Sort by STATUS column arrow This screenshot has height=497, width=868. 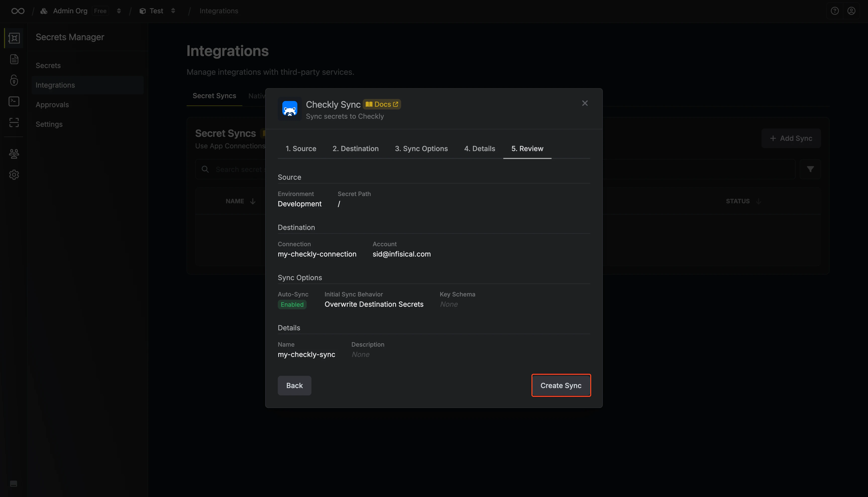pos(759,201)
